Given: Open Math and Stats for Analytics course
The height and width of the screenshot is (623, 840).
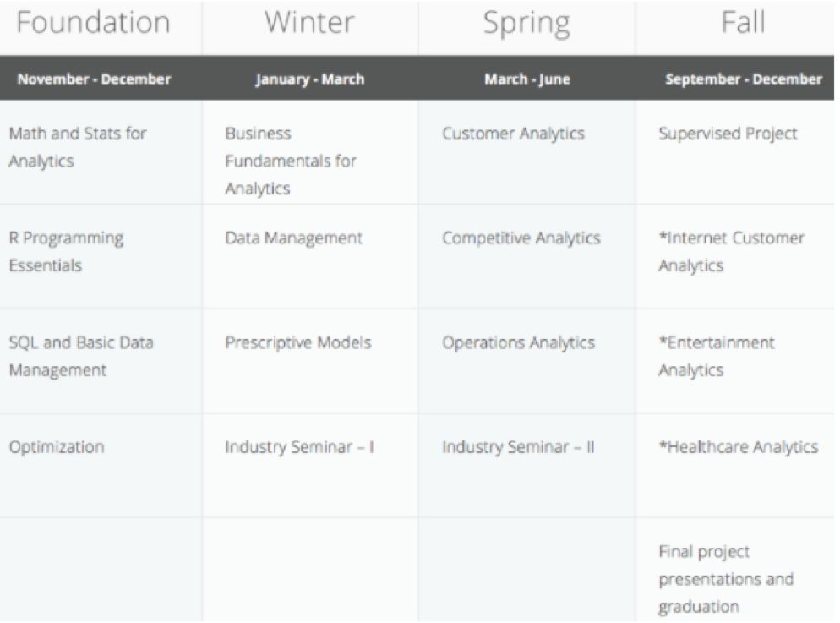Looking at the screenshot, I should pos(78,147).
